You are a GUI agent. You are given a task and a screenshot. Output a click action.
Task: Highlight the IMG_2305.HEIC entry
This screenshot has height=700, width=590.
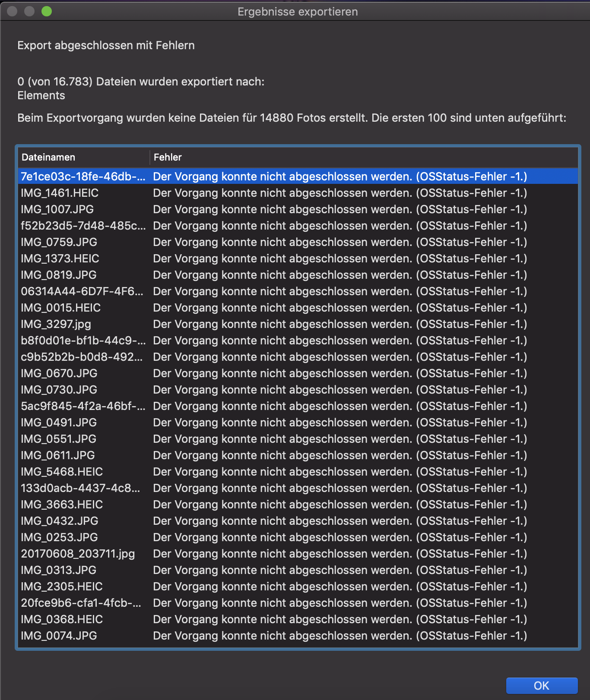(62, 586)
